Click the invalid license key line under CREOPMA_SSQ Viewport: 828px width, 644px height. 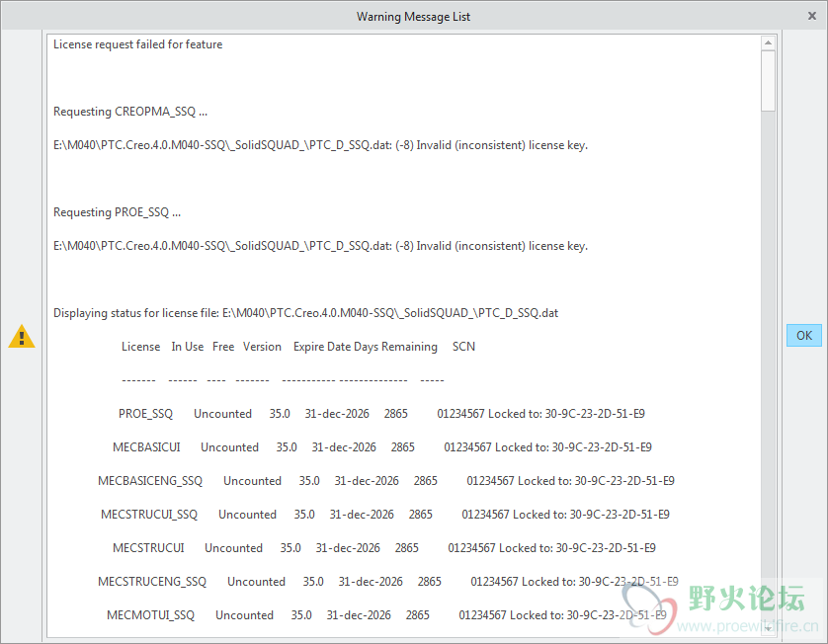(320, 145)
